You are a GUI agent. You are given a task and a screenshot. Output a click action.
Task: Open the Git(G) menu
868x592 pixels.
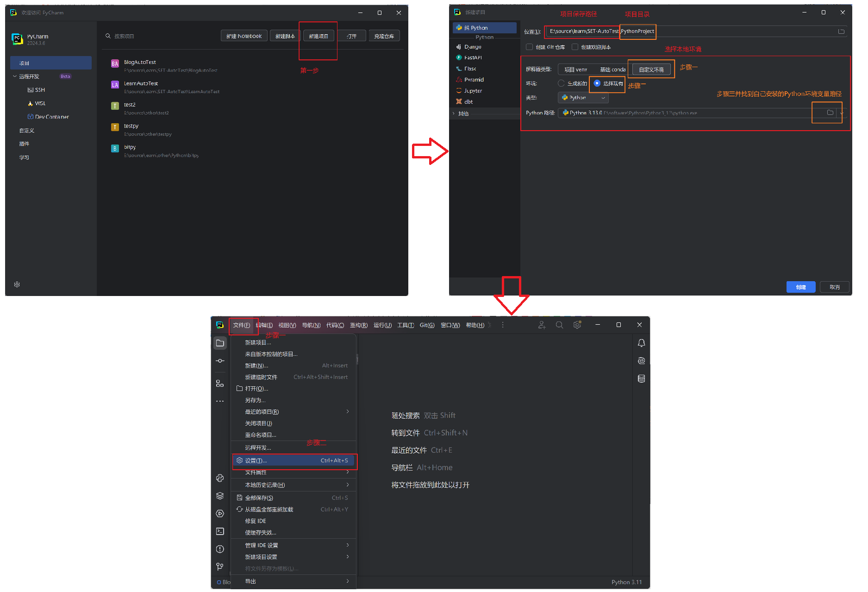point(427,325)
